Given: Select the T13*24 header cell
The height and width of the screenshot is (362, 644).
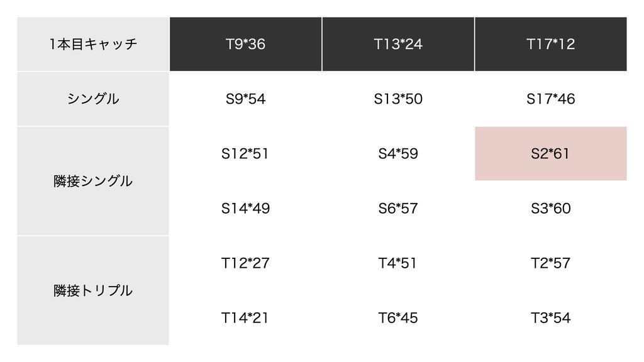Looking at the screenshot, I should (398, 44).
